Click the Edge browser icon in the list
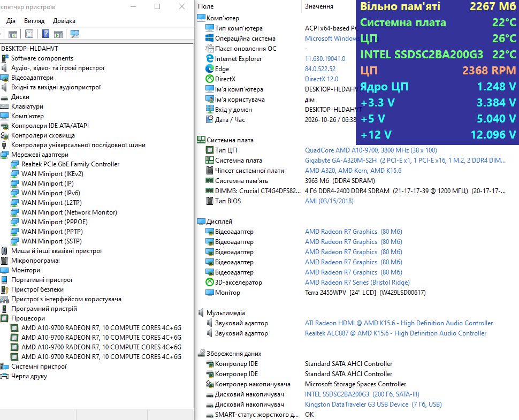Viewport: 519px width, 420px height. point(210,69)
